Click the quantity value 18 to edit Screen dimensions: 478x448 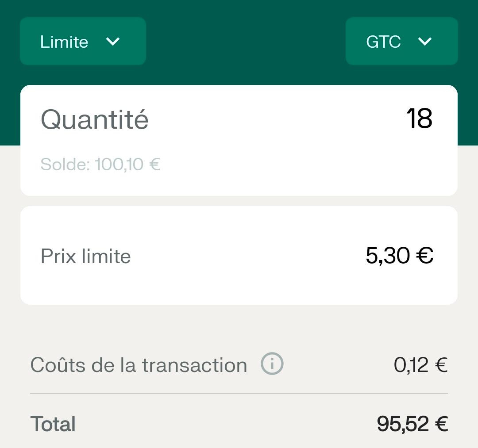pos(419,118)
